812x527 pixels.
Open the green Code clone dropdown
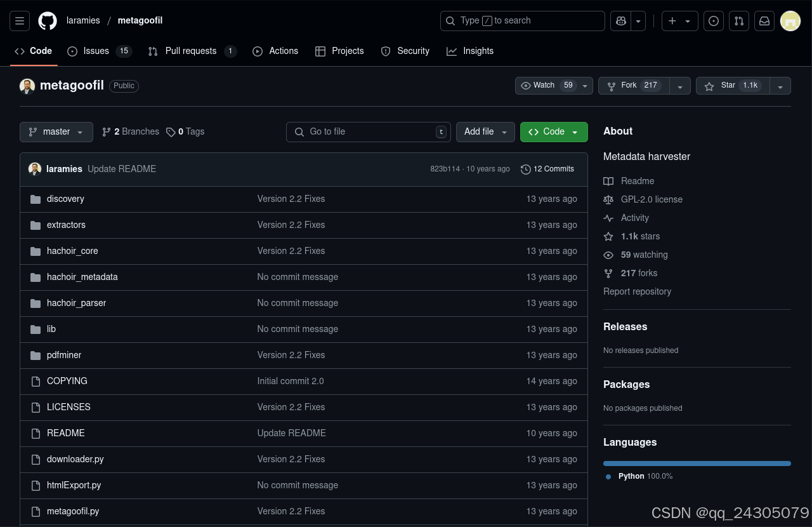pyautogui.click(x=554, y=132)
